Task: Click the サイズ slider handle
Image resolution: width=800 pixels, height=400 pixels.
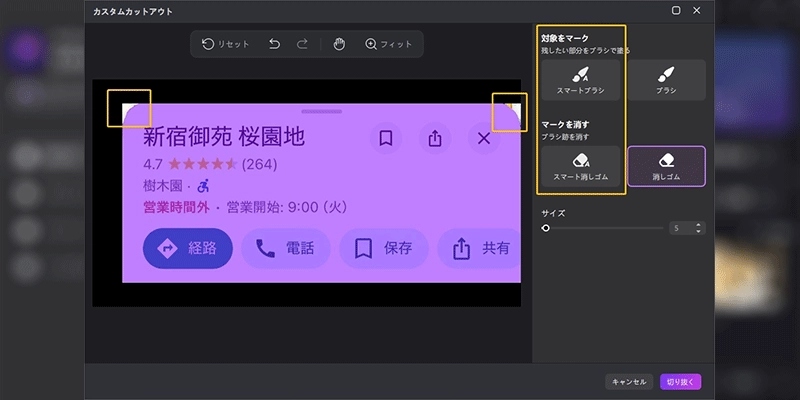Action: (x=546, y=228)
